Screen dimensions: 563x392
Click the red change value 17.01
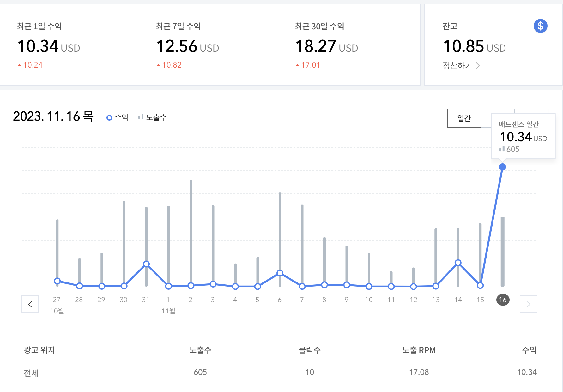(311, 65)
